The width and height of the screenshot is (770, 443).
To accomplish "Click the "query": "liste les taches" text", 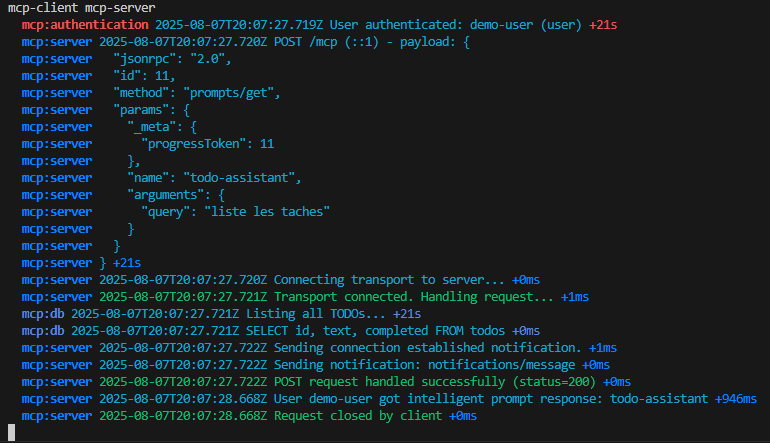I will pos(235,212).
